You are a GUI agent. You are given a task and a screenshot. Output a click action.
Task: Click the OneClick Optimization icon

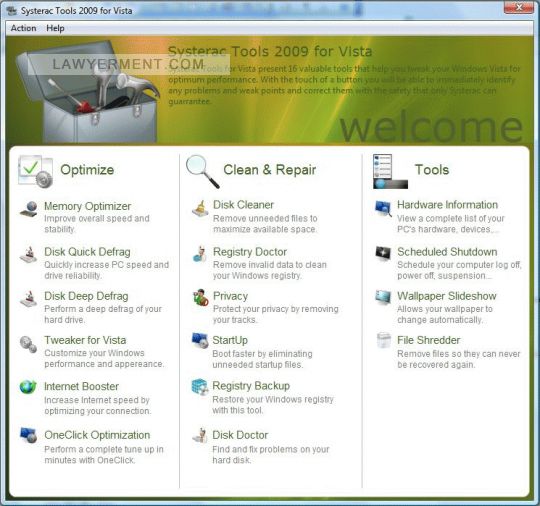[29, 435]
